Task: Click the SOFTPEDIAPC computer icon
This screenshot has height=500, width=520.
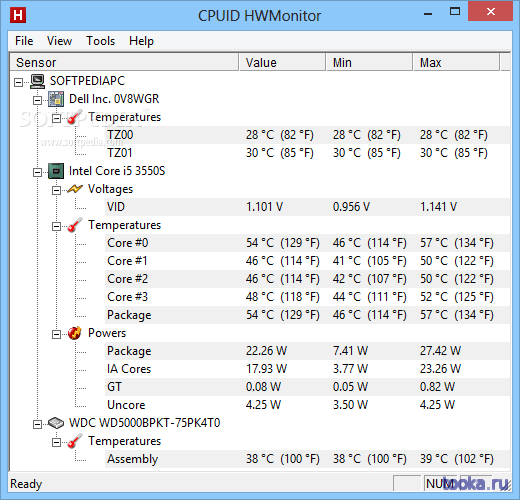Action: [x=37, y=81]
